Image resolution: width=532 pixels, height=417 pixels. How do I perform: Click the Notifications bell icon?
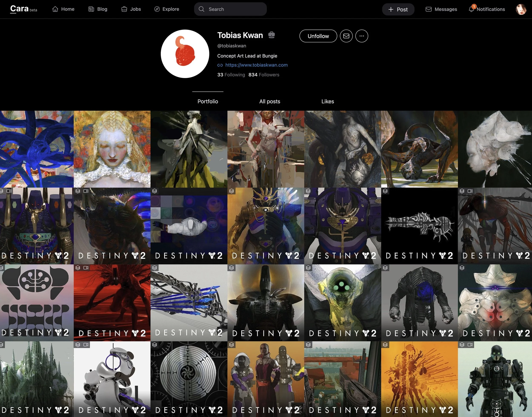pos(471,9)
